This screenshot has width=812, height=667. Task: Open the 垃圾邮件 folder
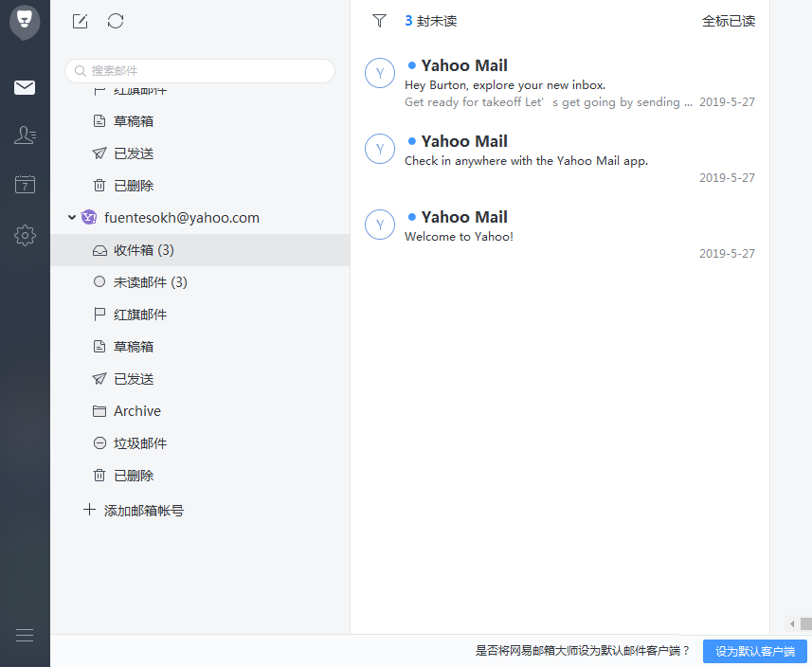201,443
